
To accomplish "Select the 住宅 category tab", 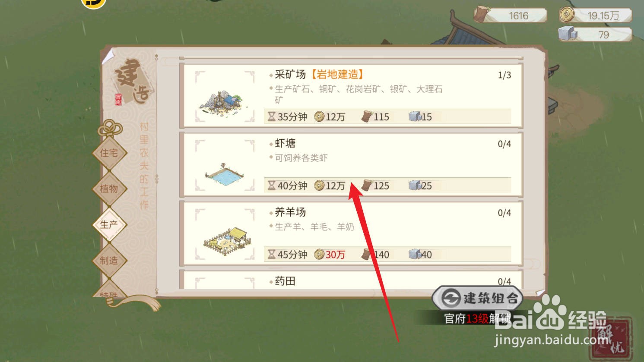I will (109, 153).
